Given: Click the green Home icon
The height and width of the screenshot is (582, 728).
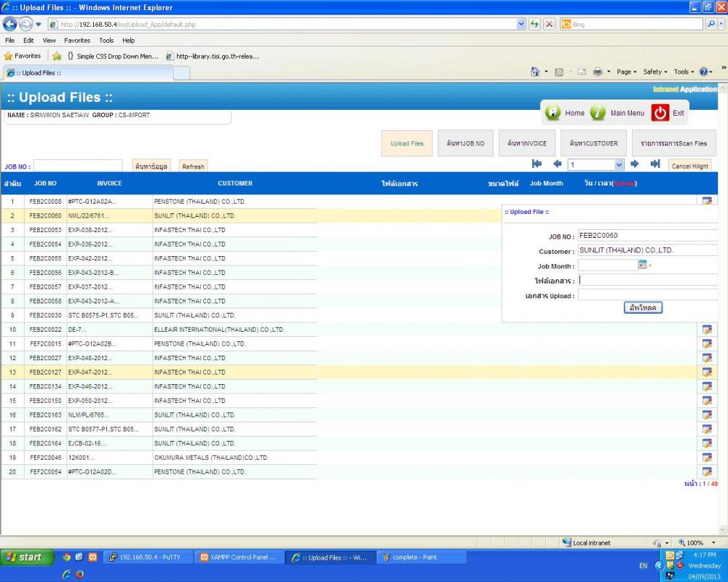Looking at the screenshot, I should pos(553,113).
